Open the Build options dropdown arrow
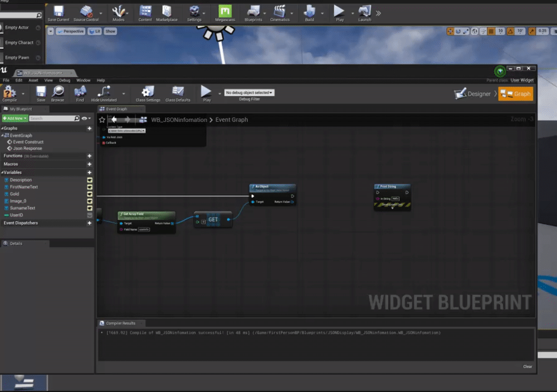 (322, 13)
